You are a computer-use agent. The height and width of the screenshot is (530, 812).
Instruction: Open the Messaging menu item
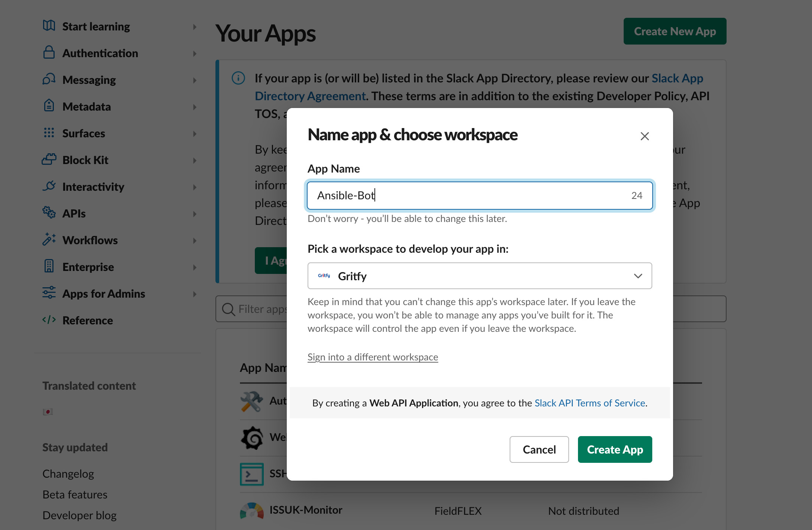coord(89,80)
